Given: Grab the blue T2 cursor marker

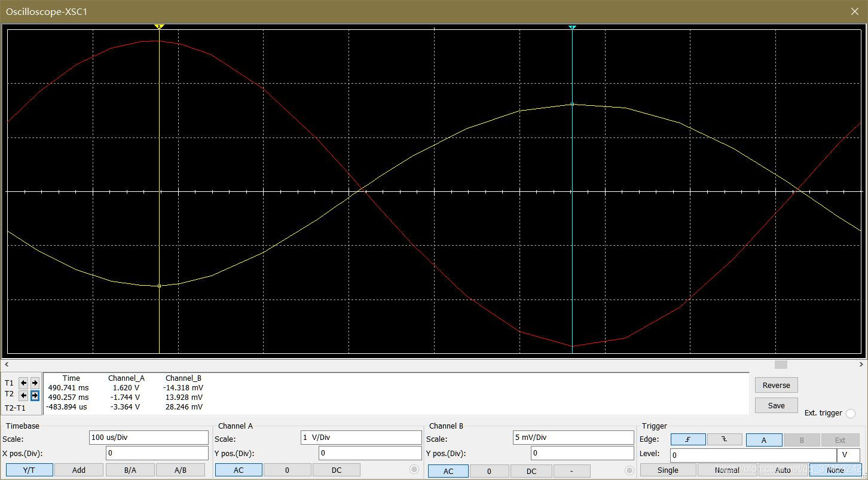Looking at the screenshot, I should (x=572, y=27).
